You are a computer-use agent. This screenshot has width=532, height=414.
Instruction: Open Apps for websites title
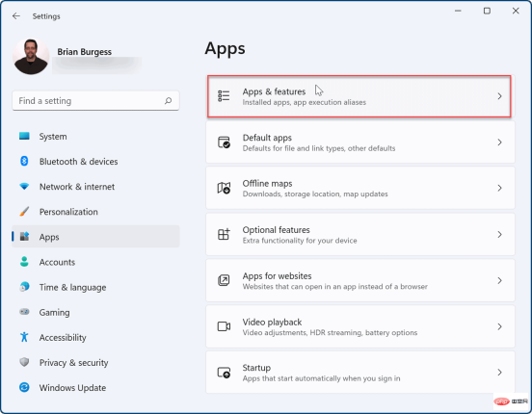pyautogui.click(x=277, y=276)
